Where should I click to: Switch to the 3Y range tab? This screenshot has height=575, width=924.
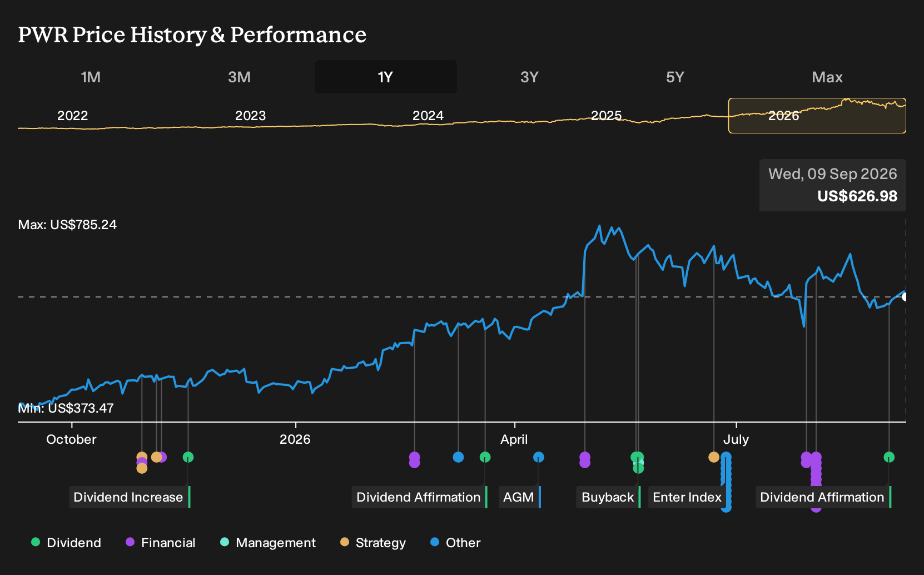(x=529, y=77)
